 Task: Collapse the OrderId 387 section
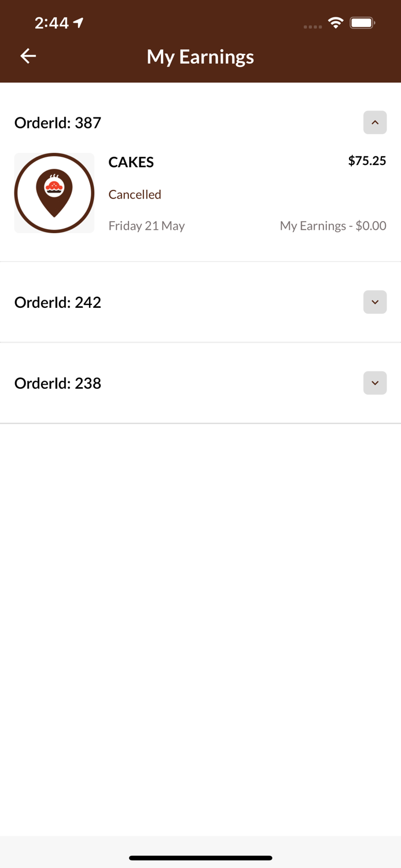tap(375, 123)
